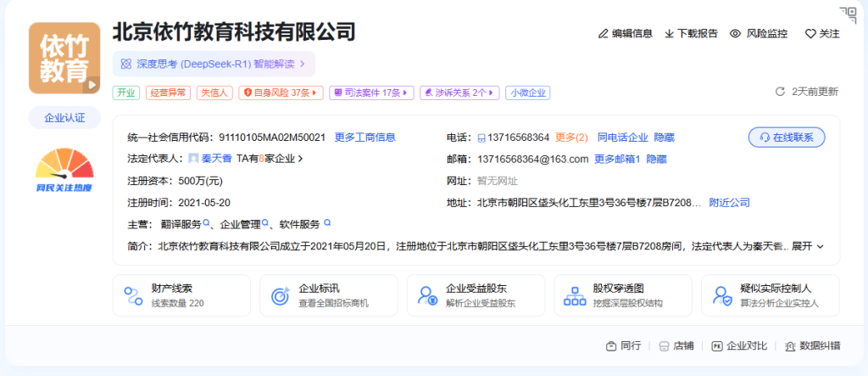Click the 编辑信息 pencil icon
868x376 pixels.
pyautogui.click(x=604, y=34)
